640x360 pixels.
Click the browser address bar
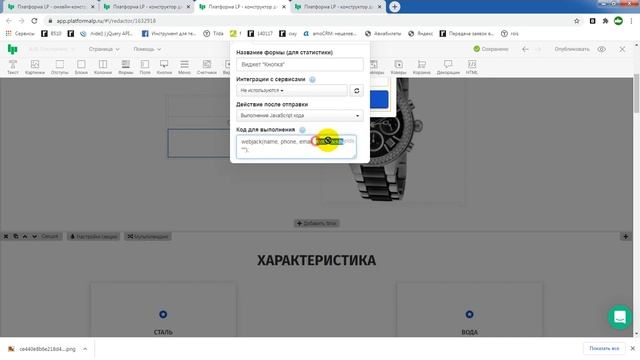click(x=306, y=21)
